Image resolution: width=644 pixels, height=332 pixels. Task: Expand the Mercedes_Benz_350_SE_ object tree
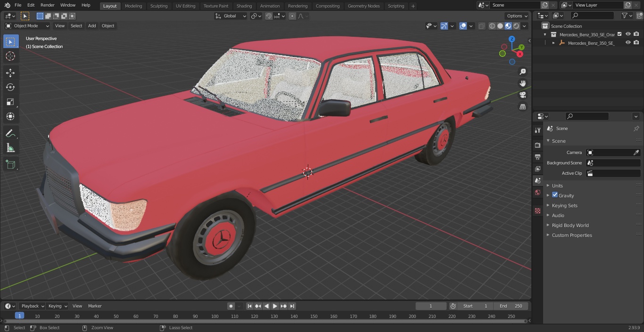click(x=553, y=43)
